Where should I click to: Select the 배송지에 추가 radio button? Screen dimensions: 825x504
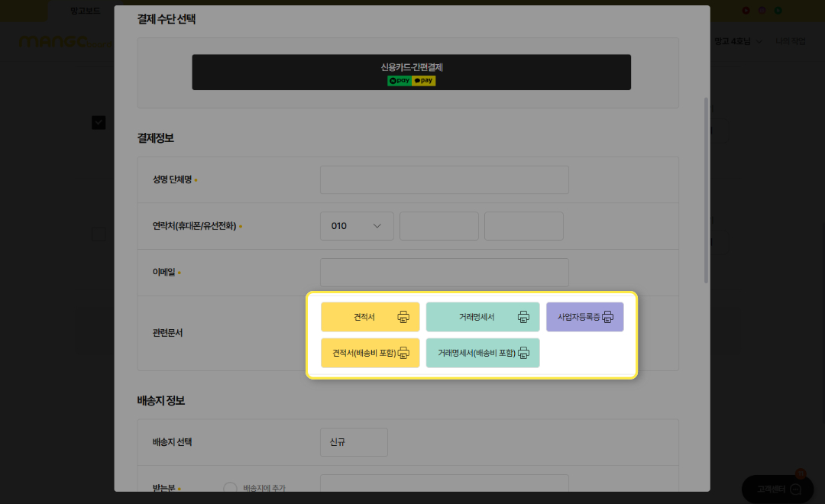click(230, 488)
